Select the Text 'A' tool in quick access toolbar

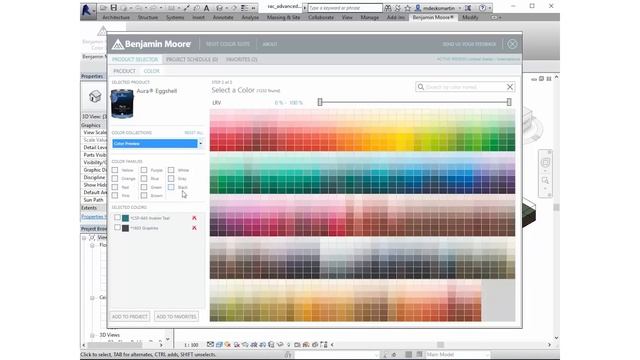click(x=207, y=8)
